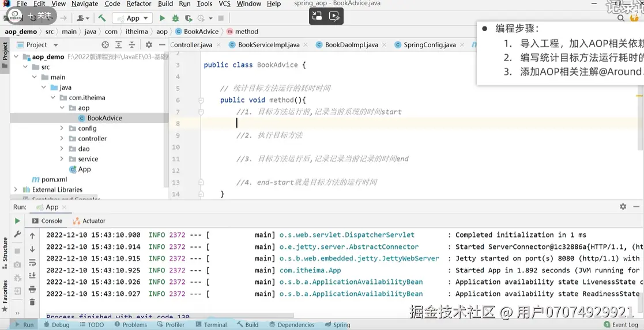Print console output using printer icon

32,289
